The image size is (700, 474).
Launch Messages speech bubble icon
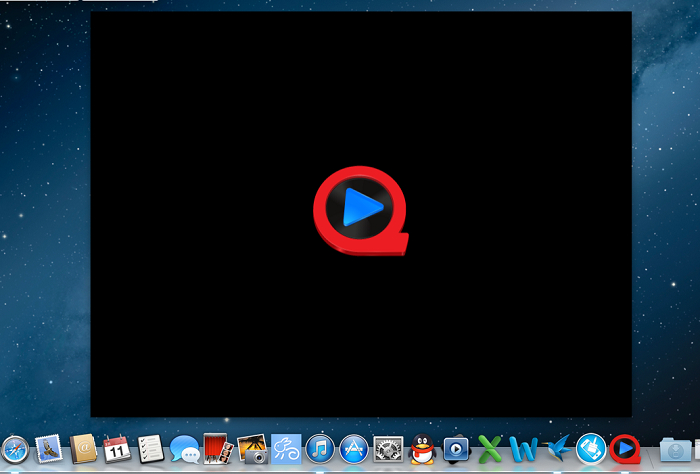(x=185, y=449)
